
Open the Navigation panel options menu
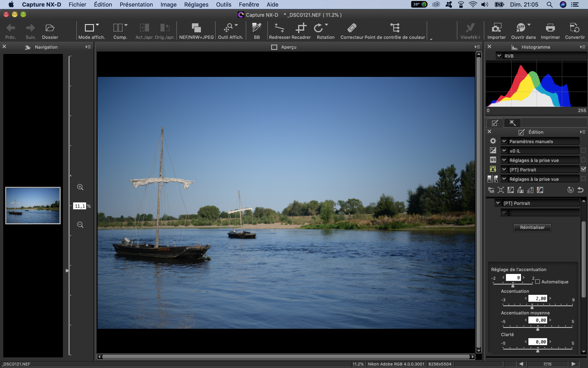88,47
